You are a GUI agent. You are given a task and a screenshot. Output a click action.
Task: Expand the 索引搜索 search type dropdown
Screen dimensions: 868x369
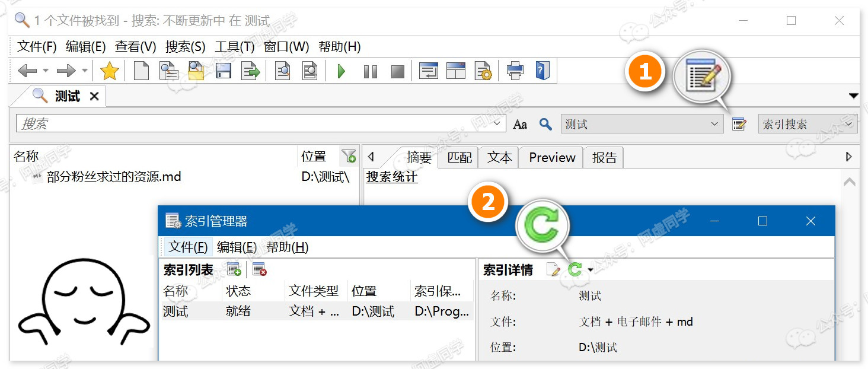coord(808,124)
